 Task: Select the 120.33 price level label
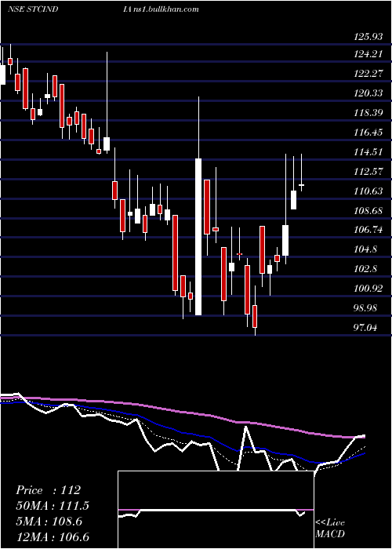coord(368,93)
